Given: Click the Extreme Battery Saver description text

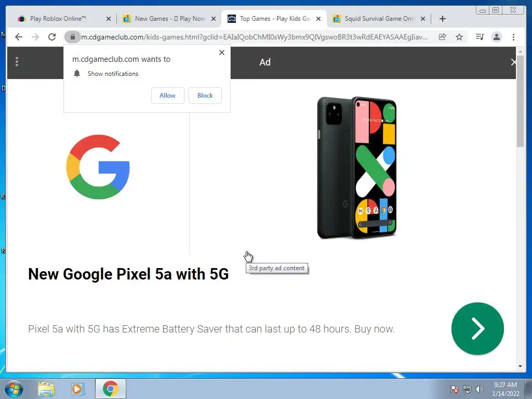Looking at the screenshot, I should click(211, 329).
